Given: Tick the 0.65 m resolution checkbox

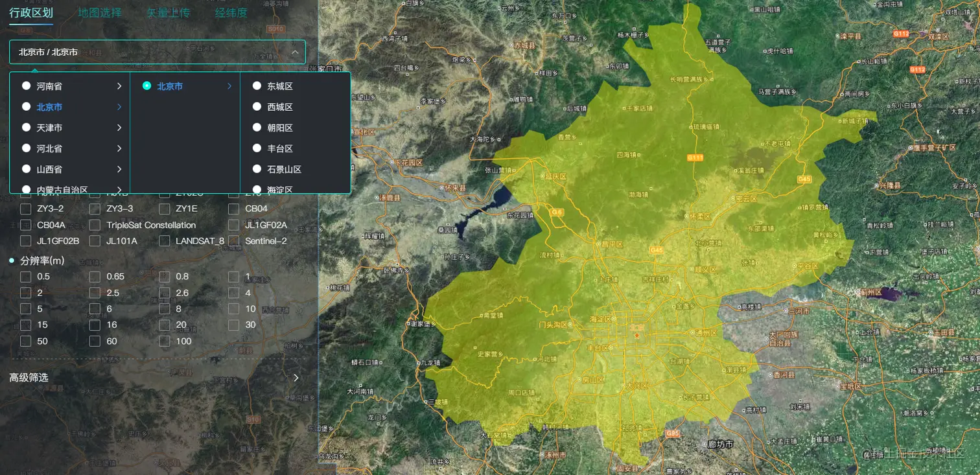Looking at the screenshot, I should (95, 277).
